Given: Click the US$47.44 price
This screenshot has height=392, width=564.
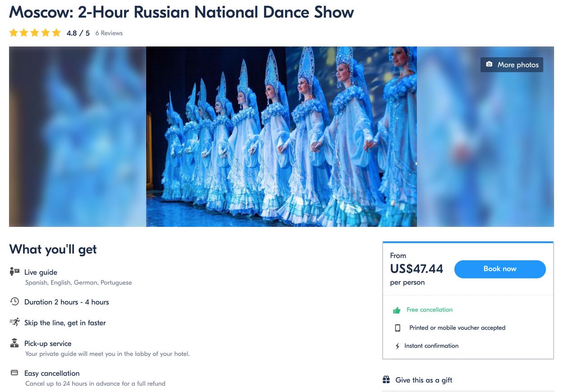Looking at the screenshot, I should 416,269.
